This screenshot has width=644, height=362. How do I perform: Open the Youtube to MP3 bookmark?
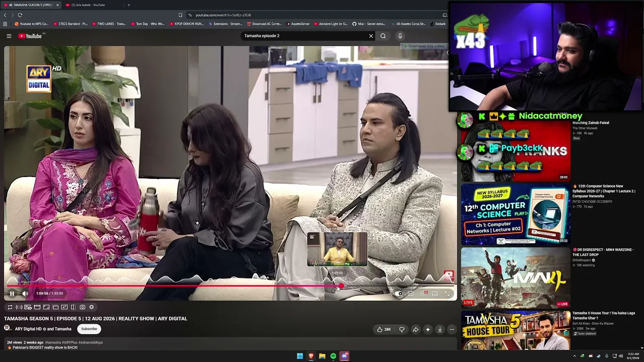[32, 24]
